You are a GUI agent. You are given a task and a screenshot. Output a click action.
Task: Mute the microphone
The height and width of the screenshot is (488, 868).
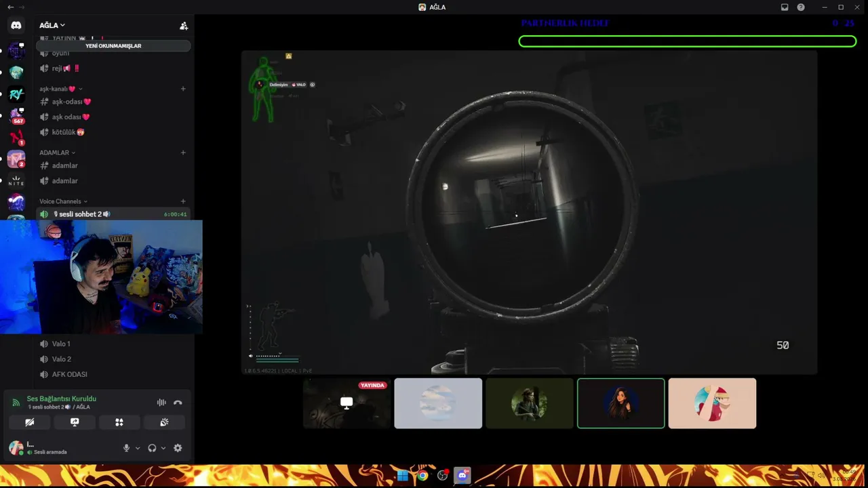click(x=126, y=448)
